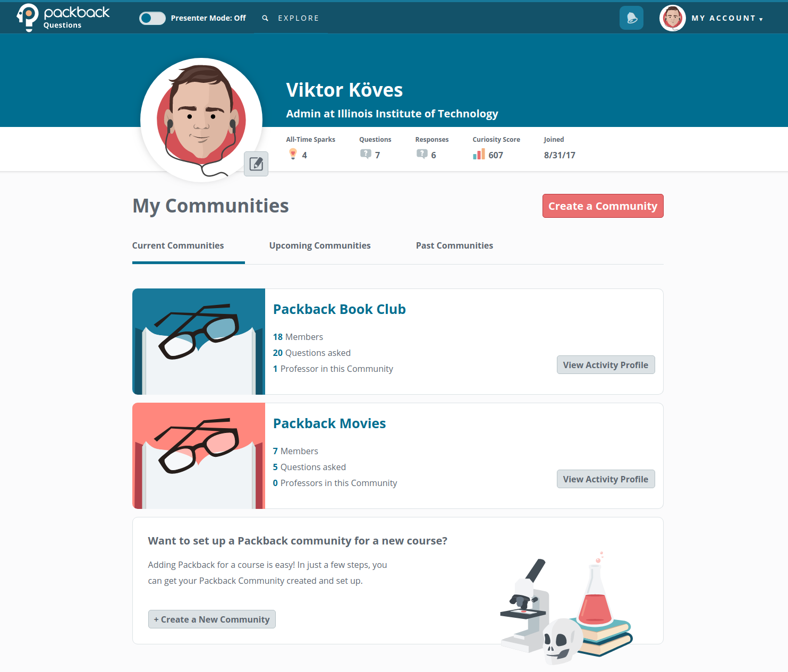This screenshot has width=788, height=672.
Task: Toggle Presenter Mode switch on
Action: (152, 18)
